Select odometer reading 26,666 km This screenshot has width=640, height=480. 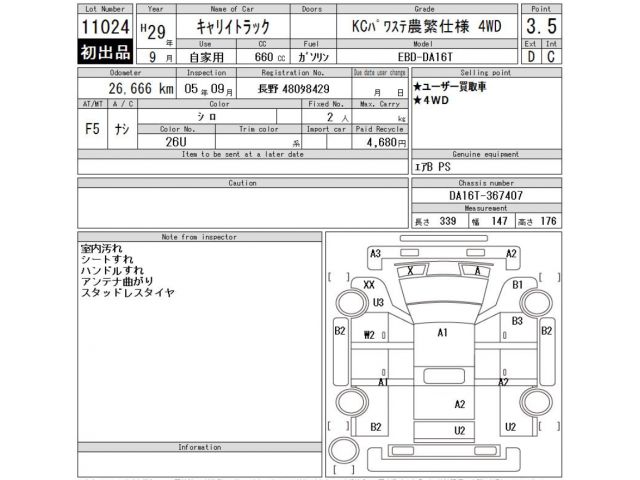tap(141, 89)
